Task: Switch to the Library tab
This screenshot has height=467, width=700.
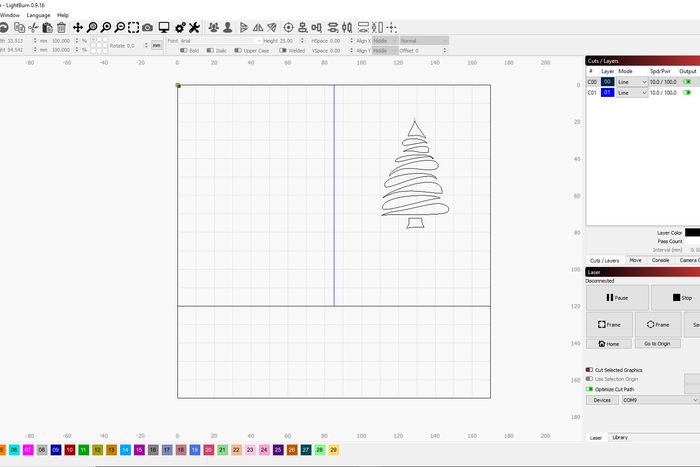Action: [620, 437]
